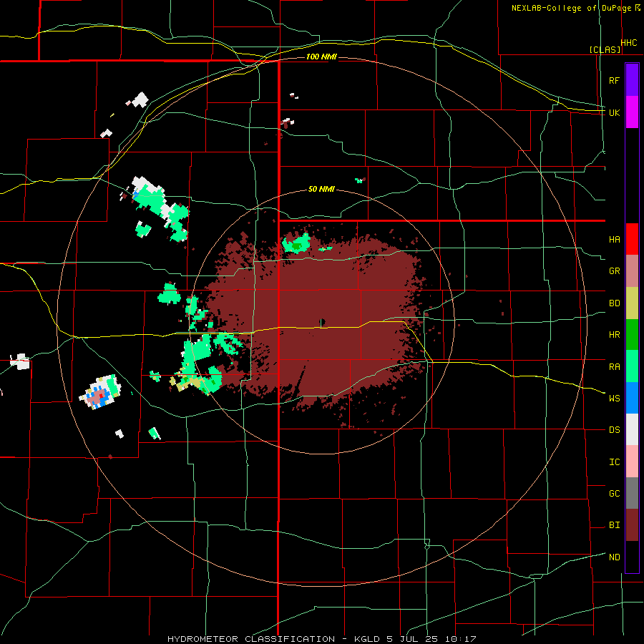Pick the light green RA rain swatch
The height and width of the screenshot is (644, 644).
coord(632,366)
